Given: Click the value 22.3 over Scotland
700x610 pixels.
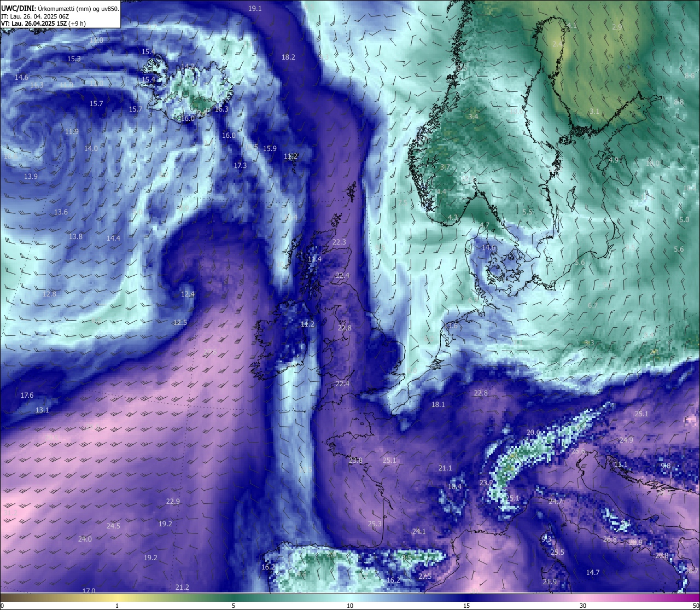Looking at the screenshot, I should [x=339, y=242].
